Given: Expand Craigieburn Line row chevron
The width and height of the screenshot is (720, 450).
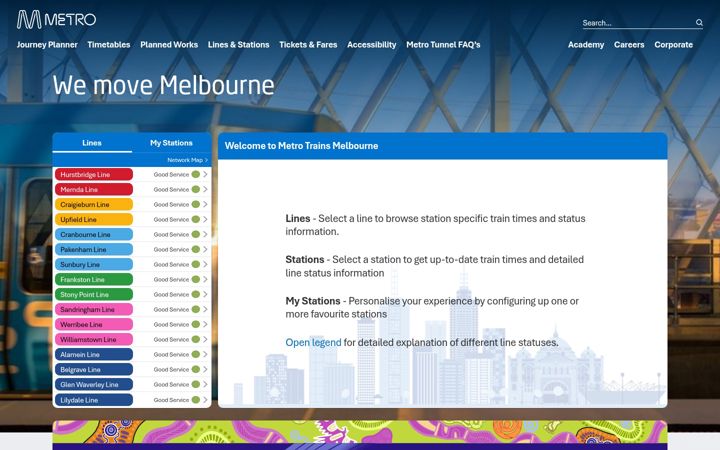Looking at the screenshot, I should (x=205, y=204).
